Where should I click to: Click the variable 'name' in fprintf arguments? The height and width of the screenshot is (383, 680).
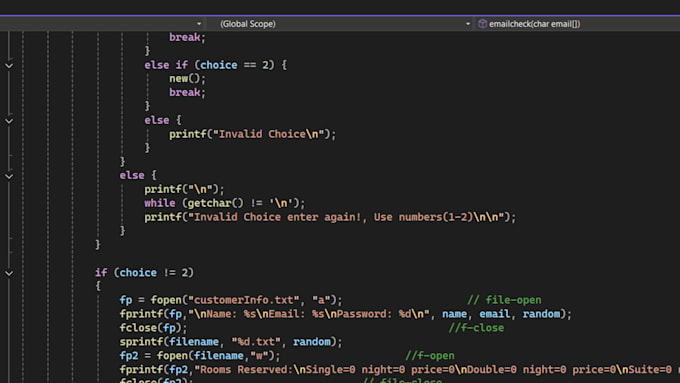(454, 314)
